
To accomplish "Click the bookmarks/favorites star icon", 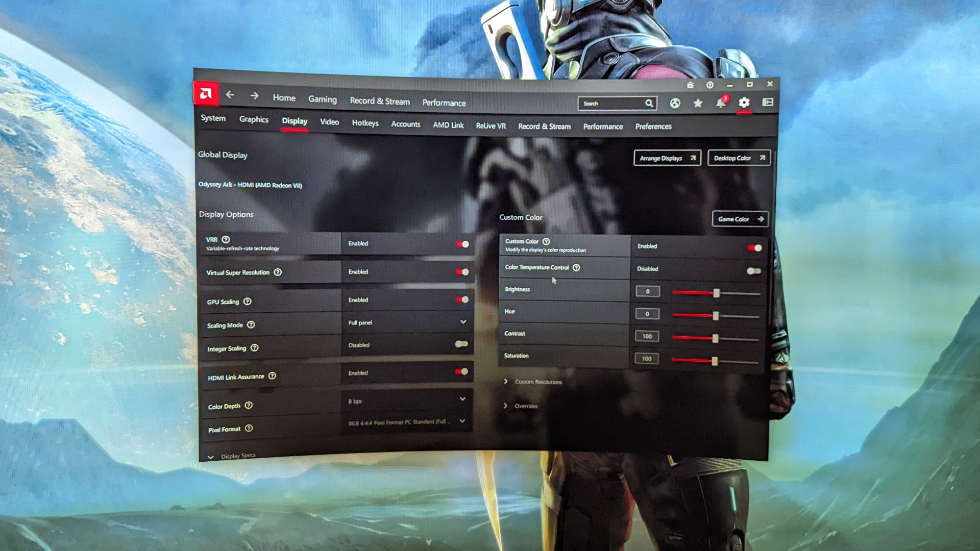I will (x=697, y=103).
